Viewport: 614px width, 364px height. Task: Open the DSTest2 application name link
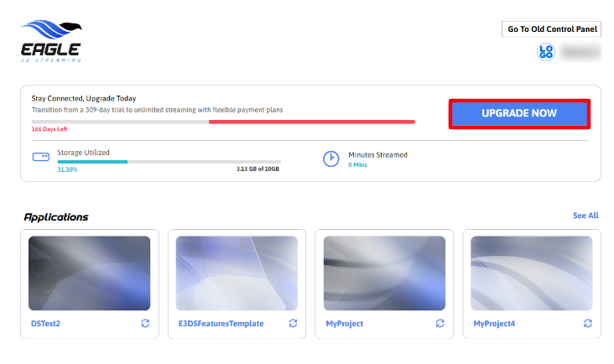click(48, 324)
